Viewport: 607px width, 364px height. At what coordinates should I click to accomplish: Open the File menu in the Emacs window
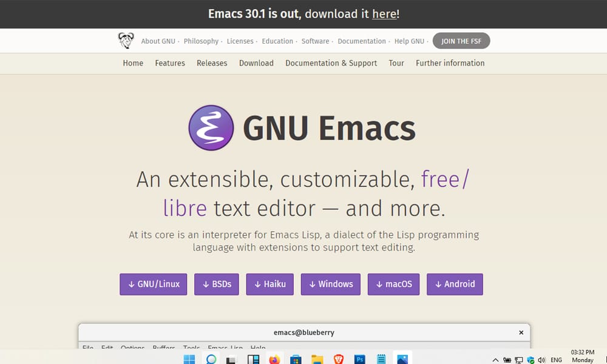point(87,348)
